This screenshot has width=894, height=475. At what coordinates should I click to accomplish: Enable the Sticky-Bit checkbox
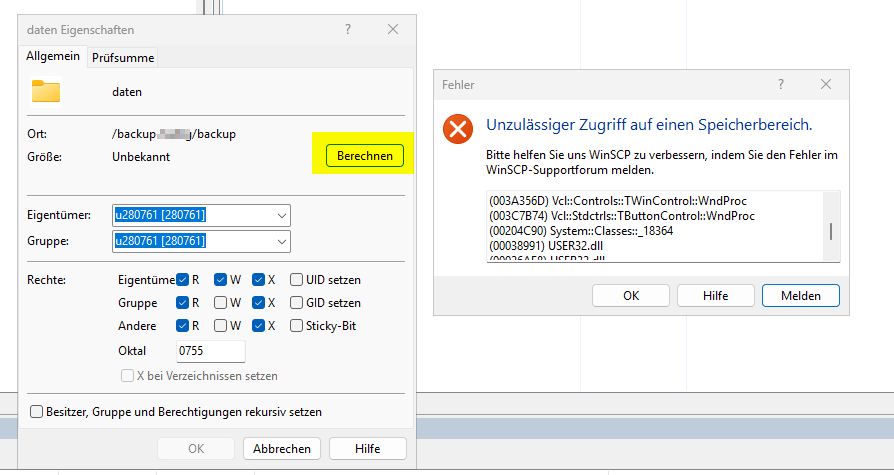pyautogui.click(x=297, y=326)
